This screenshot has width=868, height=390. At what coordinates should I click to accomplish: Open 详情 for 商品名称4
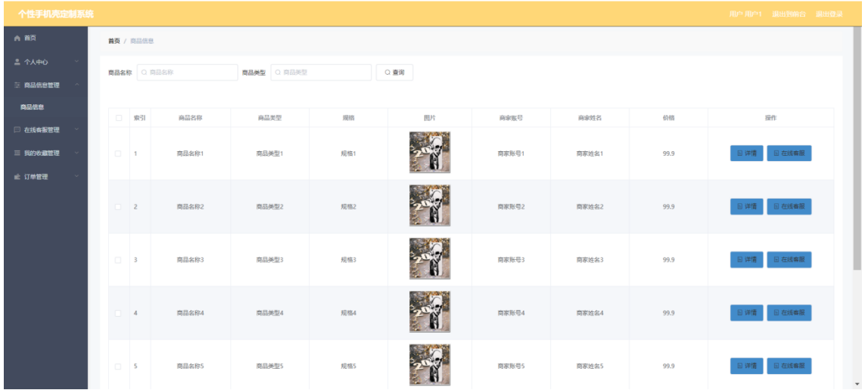coord(746,313)
